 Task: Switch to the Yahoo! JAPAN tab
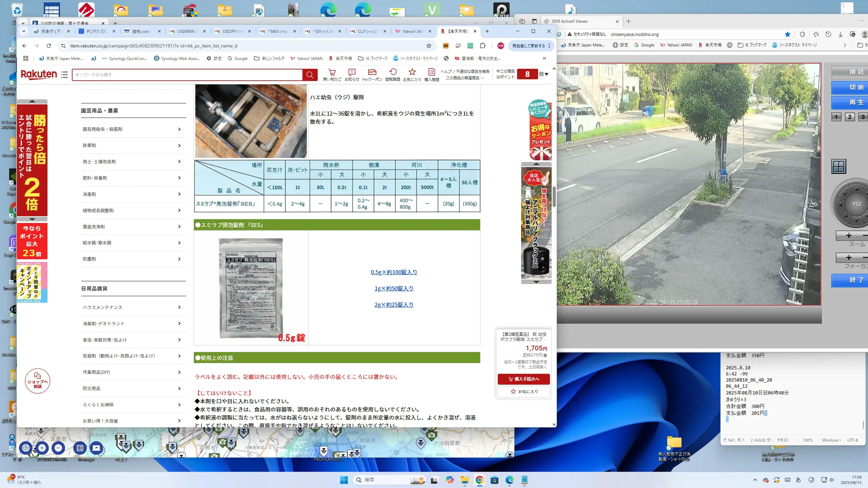pos(413,31)
